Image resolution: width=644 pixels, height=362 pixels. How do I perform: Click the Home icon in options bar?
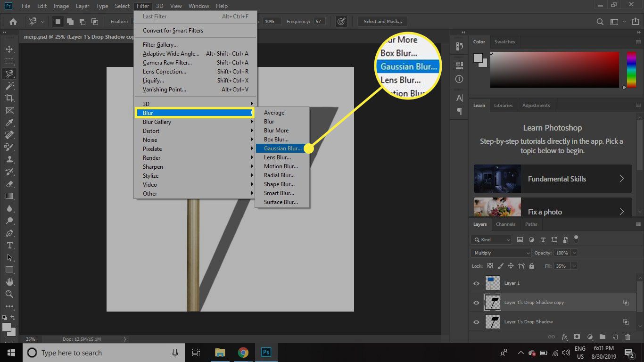pos(13,22)
